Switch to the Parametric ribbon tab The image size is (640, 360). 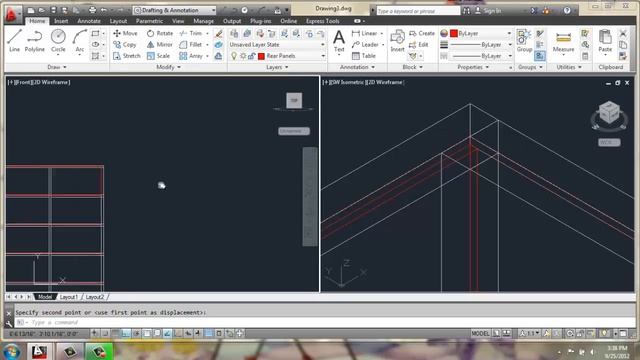[x=149, y=21]
